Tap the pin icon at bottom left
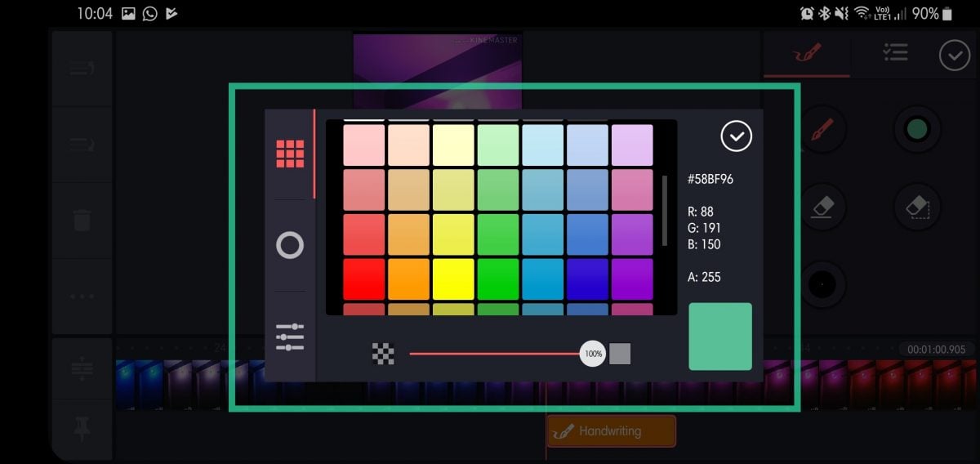 [82, 428]
